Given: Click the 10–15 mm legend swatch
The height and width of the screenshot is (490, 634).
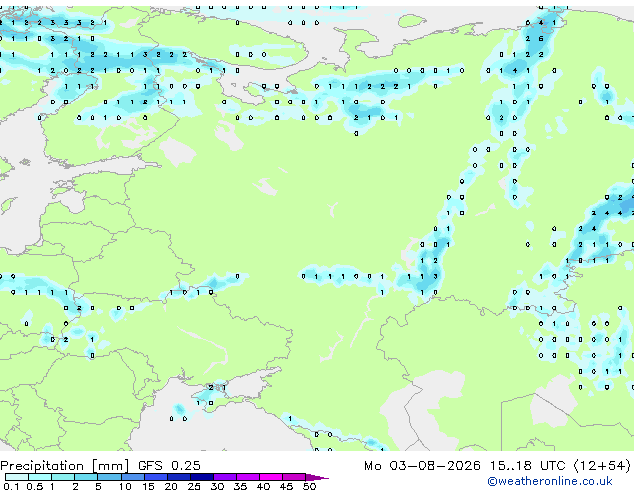Looking at the screenshot, I should pyautogui.click(x=132, y=477).
